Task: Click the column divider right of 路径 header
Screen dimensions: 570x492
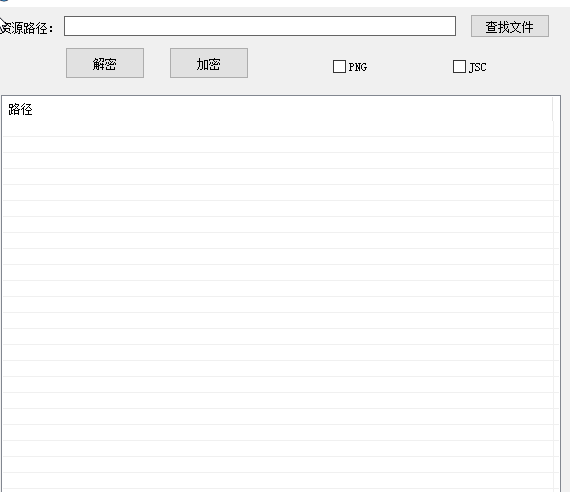Action: 553,109
